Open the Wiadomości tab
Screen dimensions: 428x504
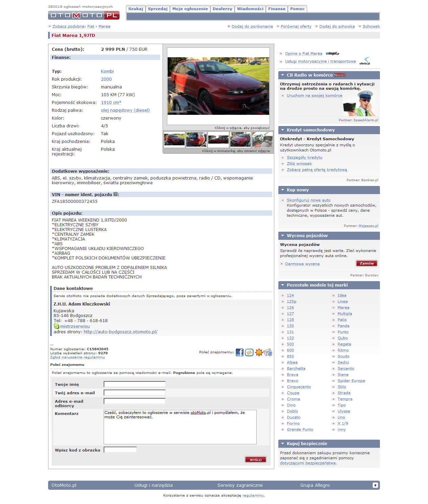pos(250,9)
